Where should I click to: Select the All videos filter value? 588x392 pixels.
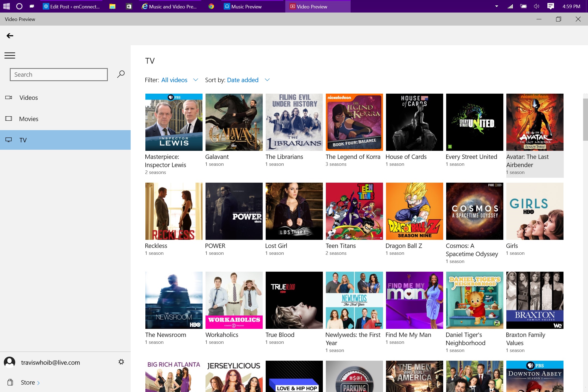pyautogui.click(x=174, y=80)
